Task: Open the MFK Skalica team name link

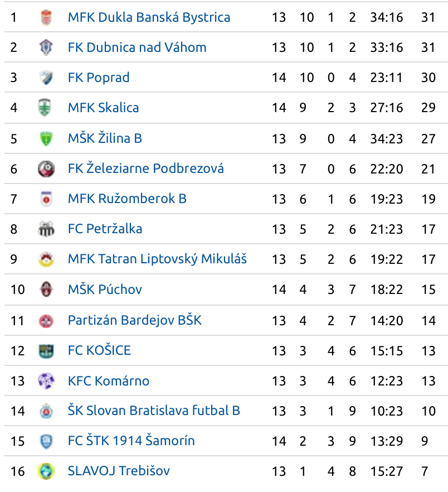Action: coord(104,108)
